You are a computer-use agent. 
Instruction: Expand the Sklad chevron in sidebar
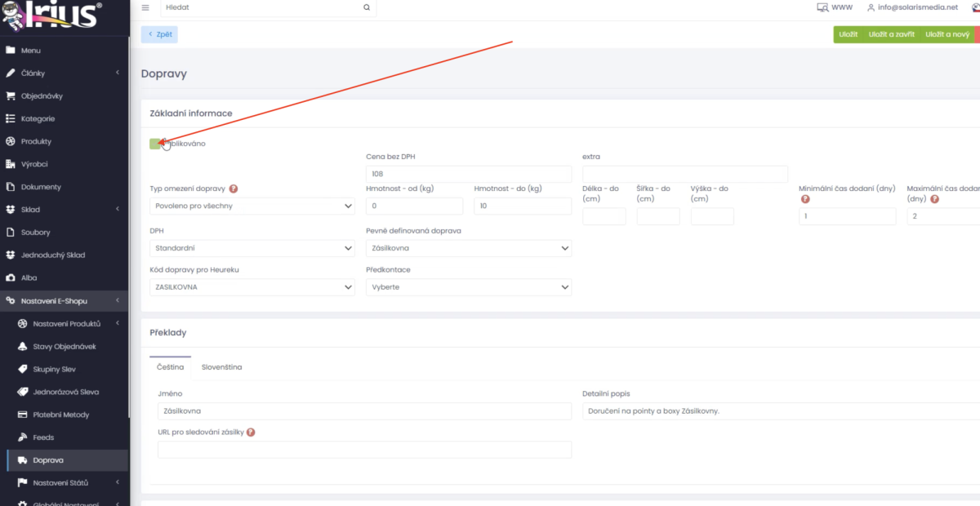click(118, 210)
